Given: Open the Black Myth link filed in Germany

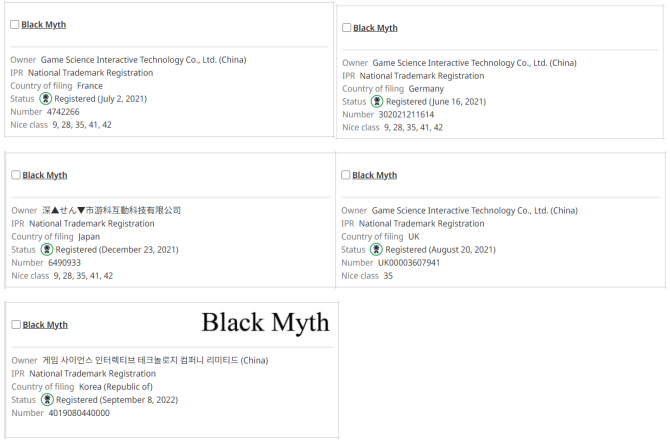Looking at the screenshot, I should tap(375, 28).
